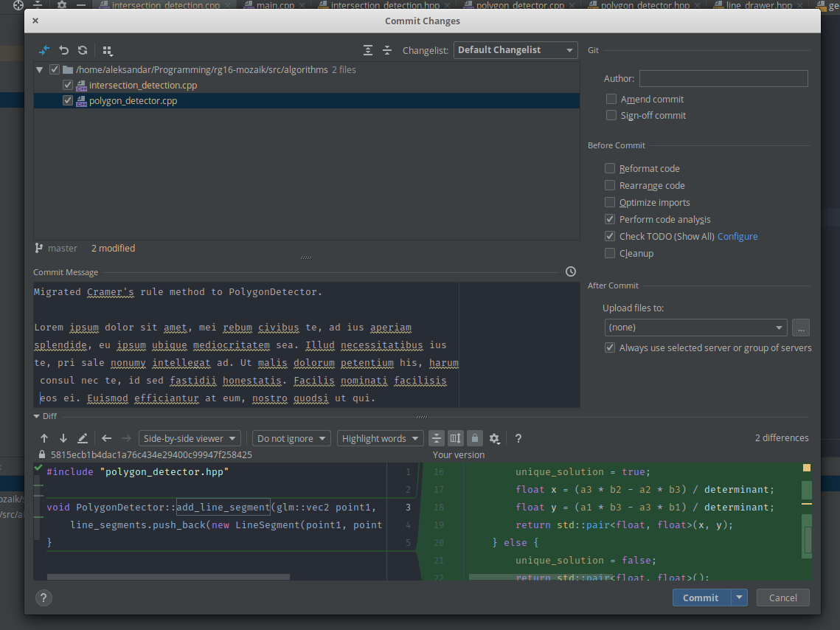Image resolution: width=840 pixels, height=630 pixels.
Task: Click the Commit button
Action: click(701, 598)
